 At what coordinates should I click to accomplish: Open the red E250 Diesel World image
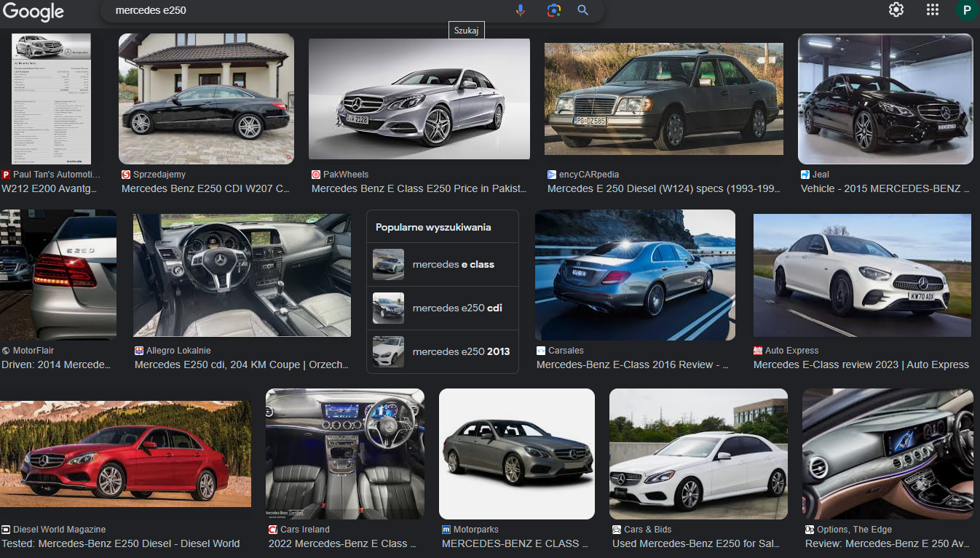126,454
